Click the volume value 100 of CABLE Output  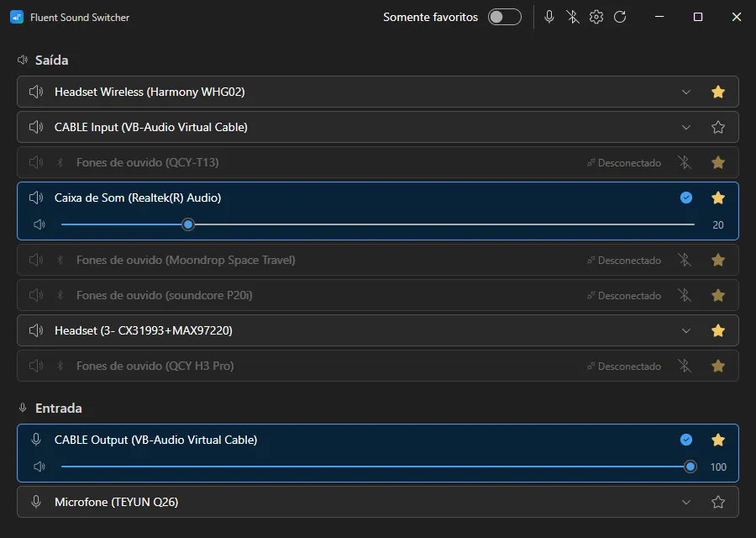(718, 467)
